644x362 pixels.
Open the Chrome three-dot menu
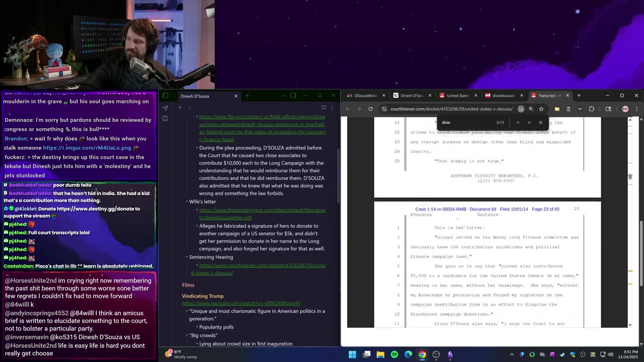pos(637,109)
